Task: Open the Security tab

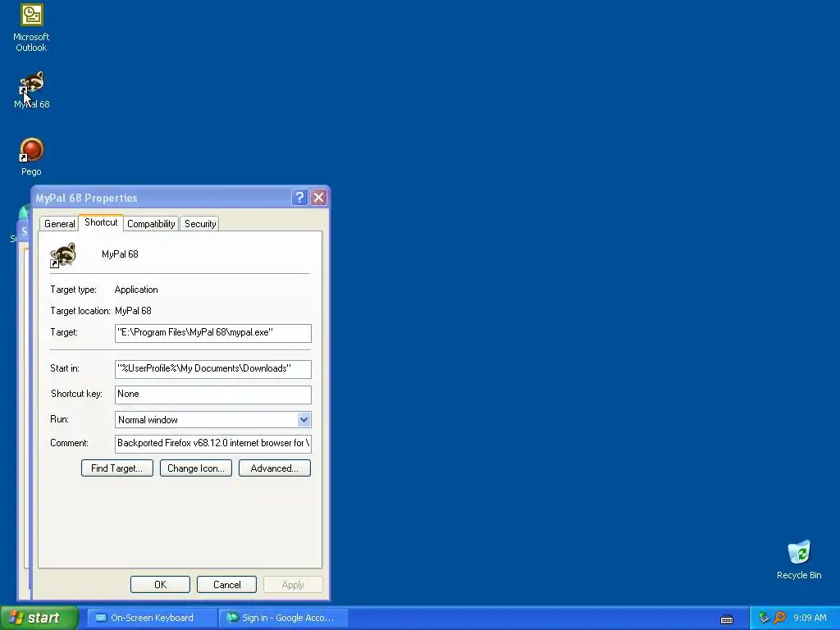Action: pos(200,224)
